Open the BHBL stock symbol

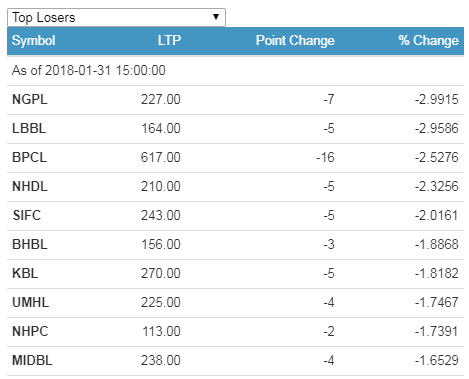pyautogui.click(x=30, y=244)
